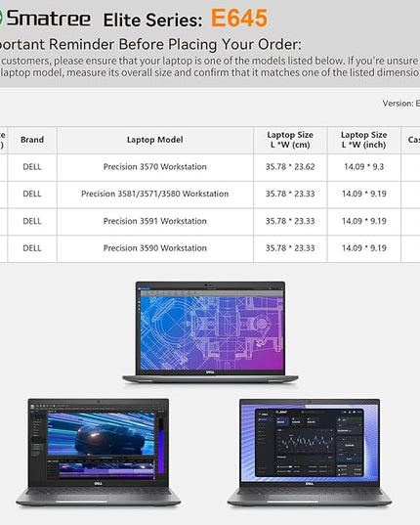Click the Laptop Size L*W (inch) header
The image size is (420, 525).
click(x=363, y=140)
